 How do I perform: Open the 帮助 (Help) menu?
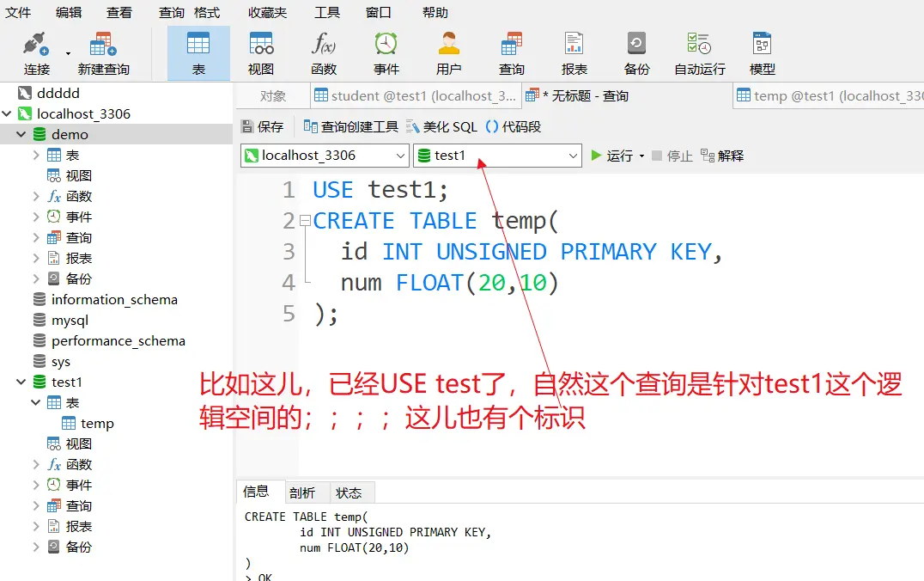click(x=435, y=12)
